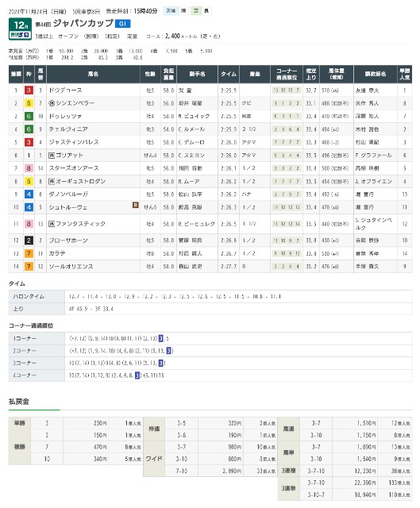Click the コーナー通過順位 column header
Viewport: 420px width, 508px height.
(287, 74)
